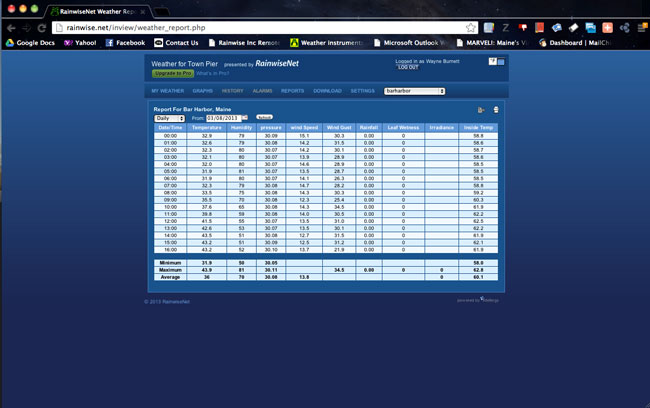
Task: Open the Facebook bookmark
Action: tap(124, 43)
